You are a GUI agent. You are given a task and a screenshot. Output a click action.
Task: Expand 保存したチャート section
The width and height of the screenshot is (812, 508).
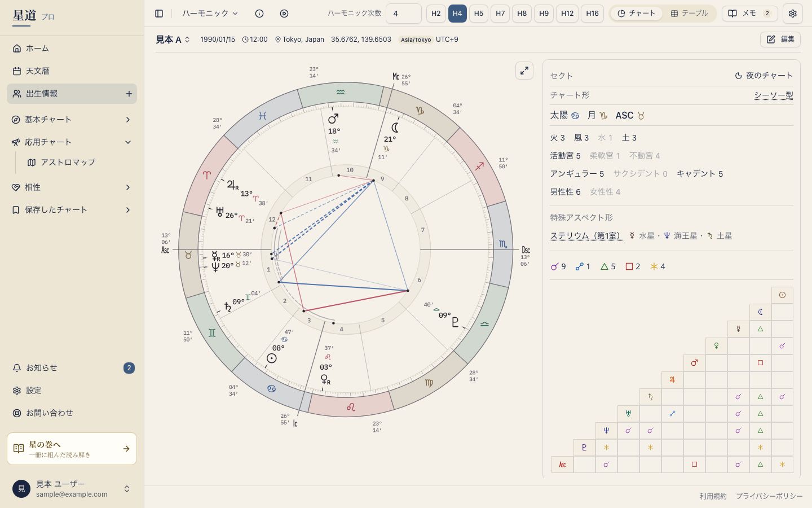click(x=72, y=210)
